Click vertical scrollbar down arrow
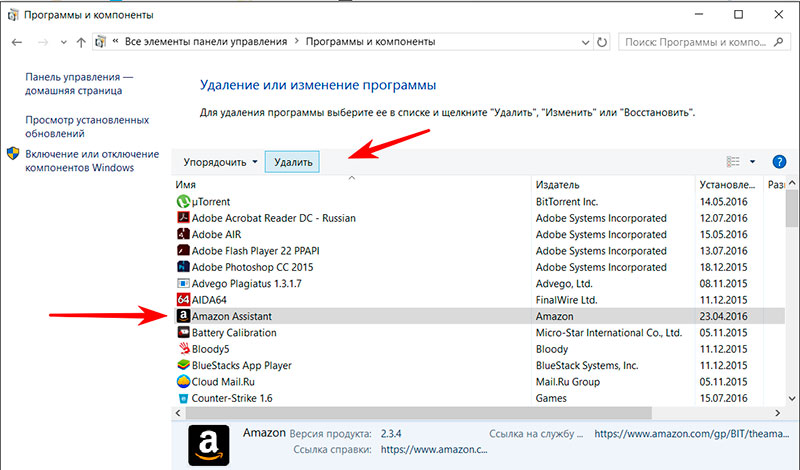The height and width of the screenshot is (470, 800). pos(792,399)
